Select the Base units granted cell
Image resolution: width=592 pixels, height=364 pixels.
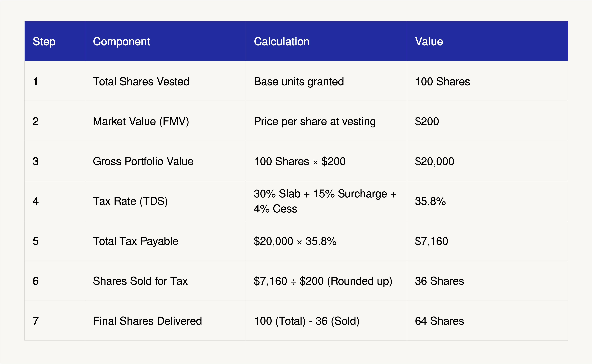point(326,81)
